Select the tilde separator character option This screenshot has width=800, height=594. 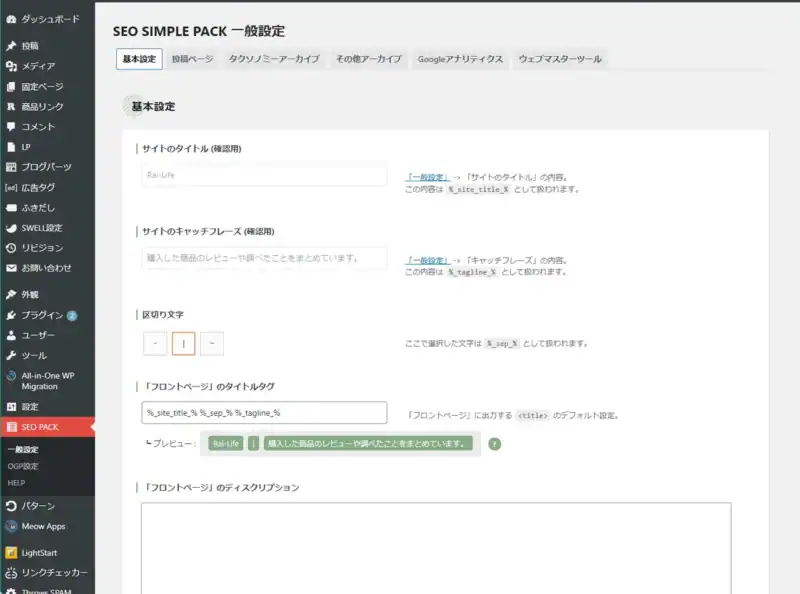pyautogui.click(x=212, y=344)
